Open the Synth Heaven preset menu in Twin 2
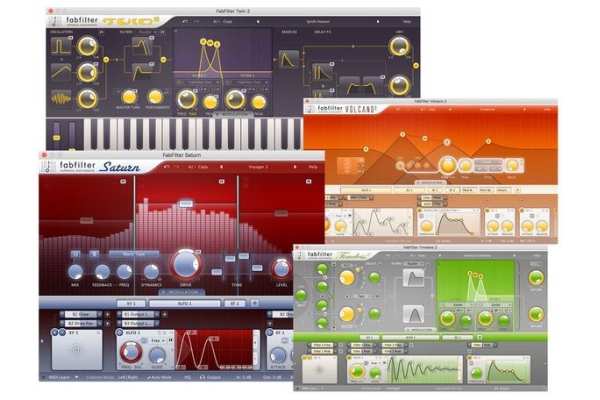 tap(318, 22)
